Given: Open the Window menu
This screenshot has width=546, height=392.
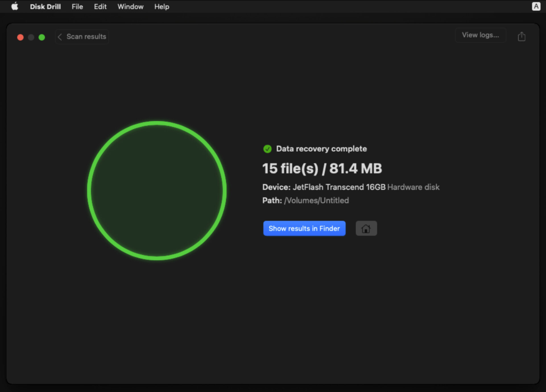Looking at the screenshot, I should [x=130, y=7].
